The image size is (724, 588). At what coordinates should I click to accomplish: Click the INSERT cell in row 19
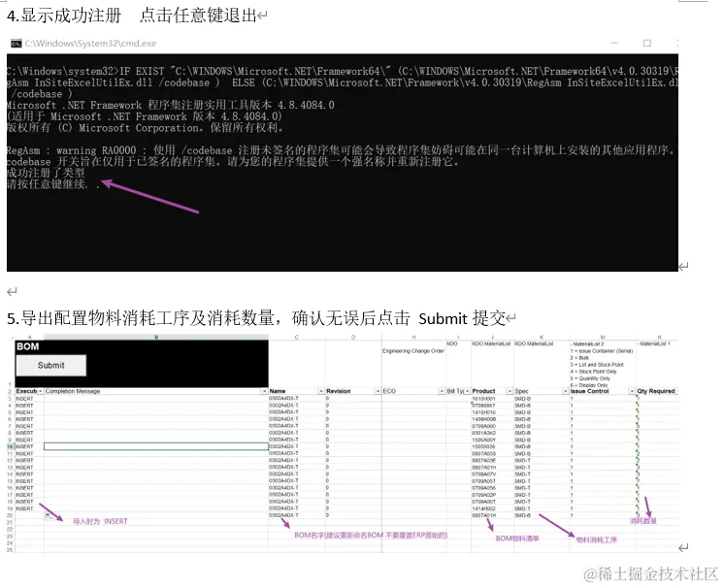tap(29, 508)
